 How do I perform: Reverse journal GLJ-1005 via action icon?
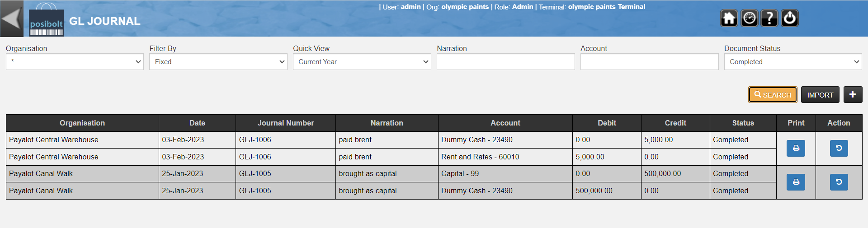[839, 182]
